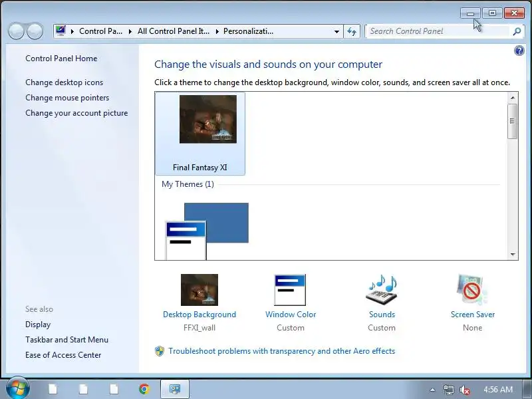Expand the address bar history dropdown
532x399 pixels.
click(x=336, y=31)
